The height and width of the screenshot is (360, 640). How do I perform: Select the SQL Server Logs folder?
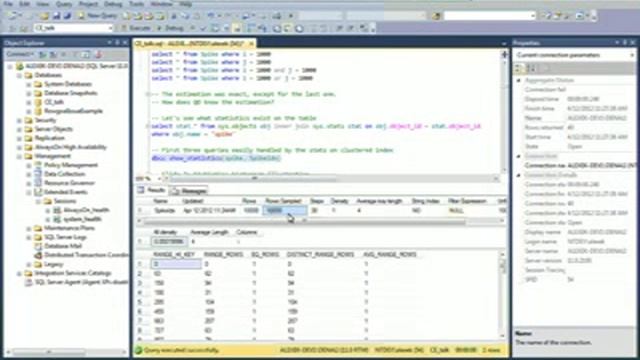tap(65, 237)
